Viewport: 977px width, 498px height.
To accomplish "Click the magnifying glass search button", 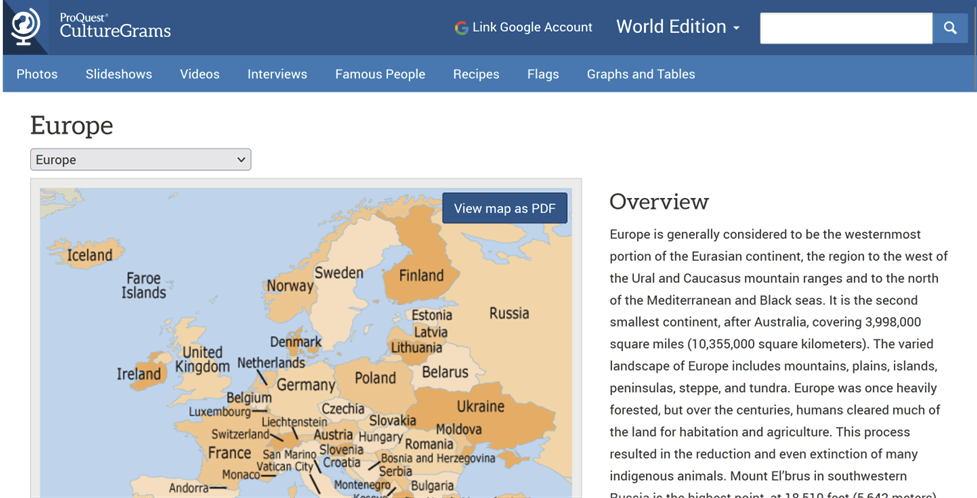I will tap(950, 28).
